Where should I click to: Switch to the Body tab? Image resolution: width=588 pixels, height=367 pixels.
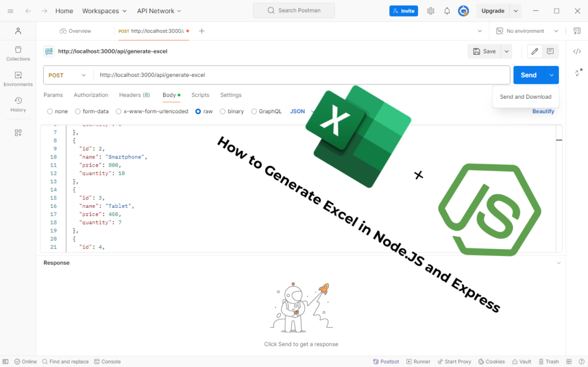point(171,95)
